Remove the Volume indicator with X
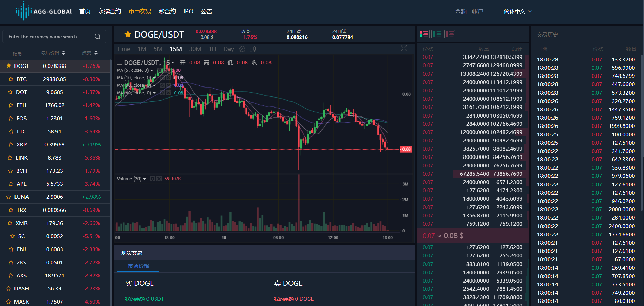644x306 pixels. 159,179
